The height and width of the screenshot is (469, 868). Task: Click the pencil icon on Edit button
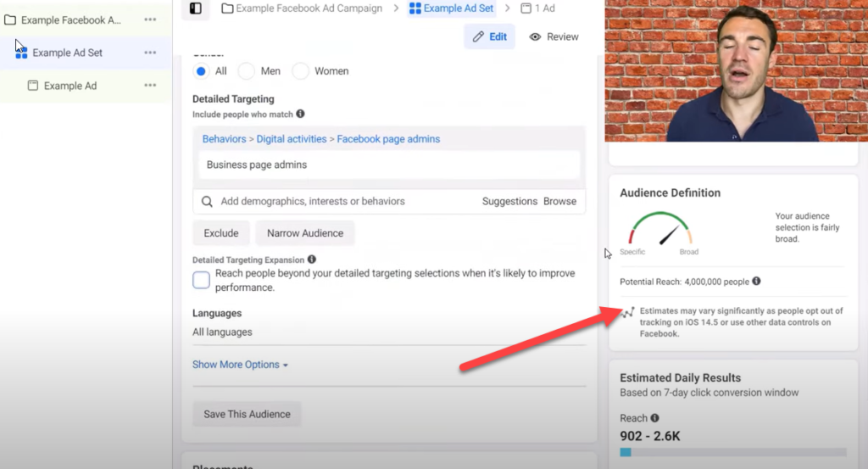click(478, 36)
